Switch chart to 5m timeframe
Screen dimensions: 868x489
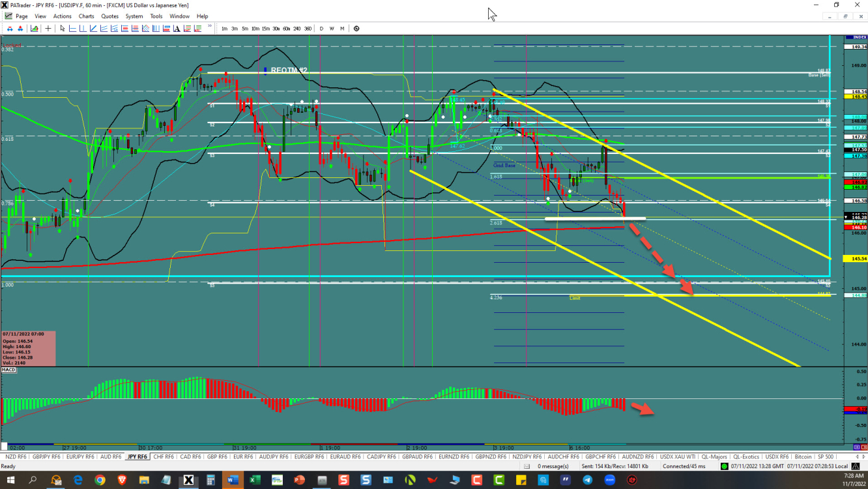click(245, 28)
